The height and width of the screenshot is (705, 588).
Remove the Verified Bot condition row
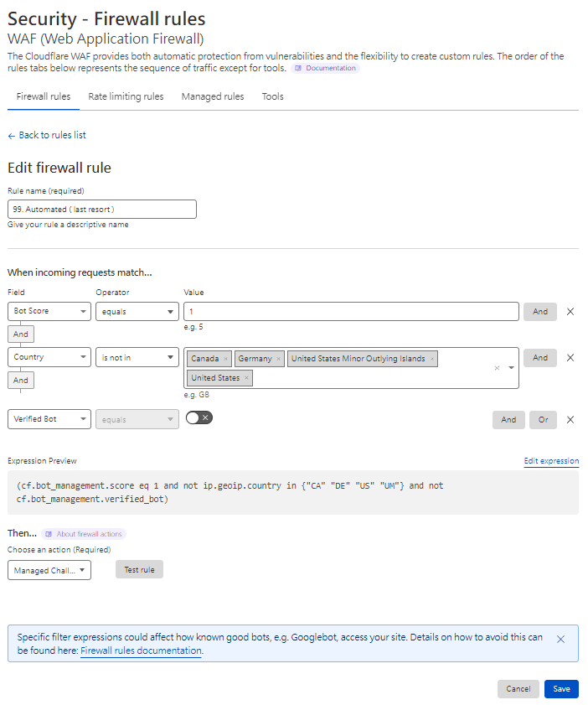(x=570, y=420)
